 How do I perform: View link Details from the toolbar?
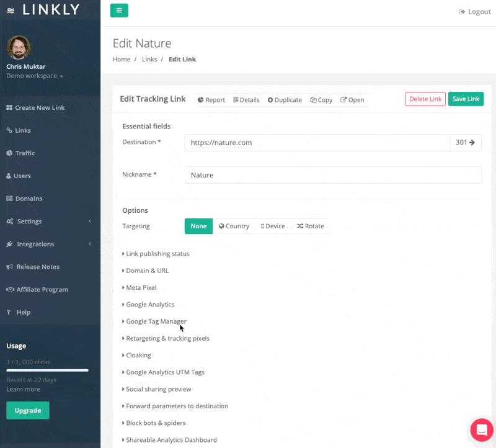246,99
